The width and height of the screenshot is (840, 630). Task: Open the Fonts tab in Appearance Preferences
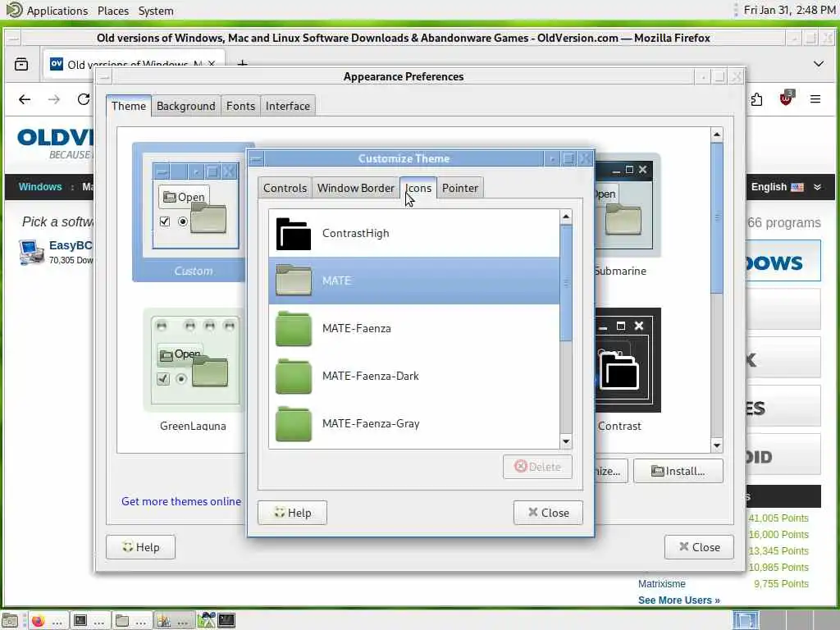tap(240, 106)
